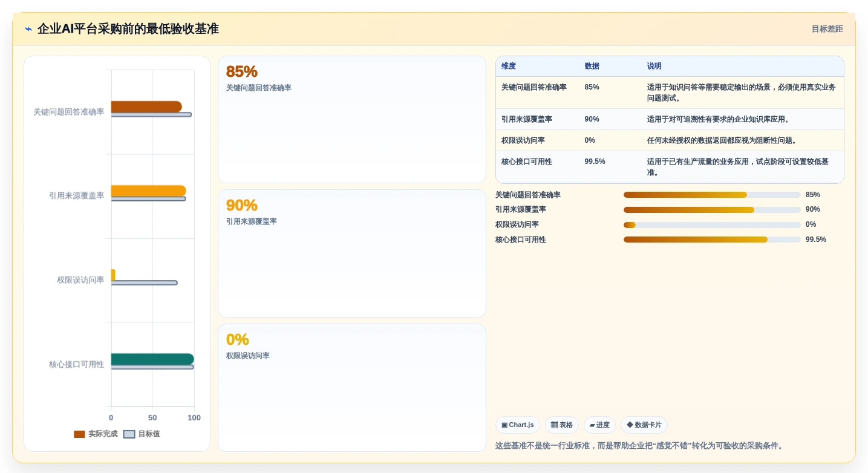Screen dimensions: 868x473
Task: Click the 99.5% table cell
Action: [595, 161]
